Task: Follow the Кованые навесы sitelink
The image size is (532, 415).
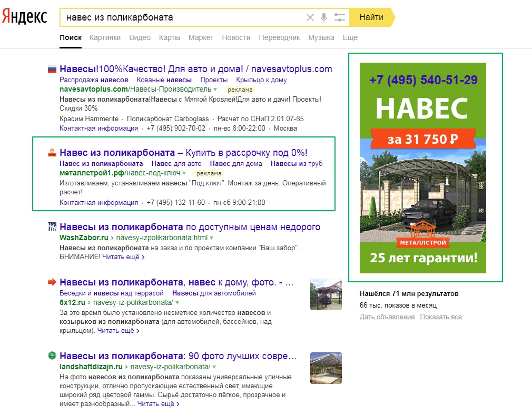Action: click(164, 79)
